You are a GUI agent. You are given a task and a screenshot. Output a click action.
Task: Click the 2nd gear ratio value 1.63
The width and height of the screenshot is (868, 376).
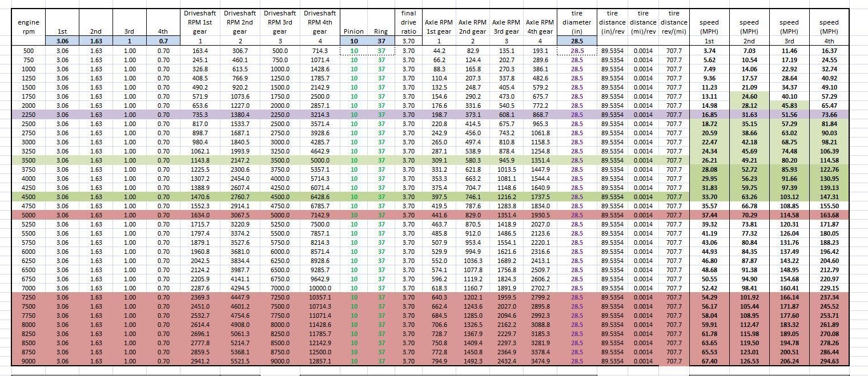click(x=95, y=41)
